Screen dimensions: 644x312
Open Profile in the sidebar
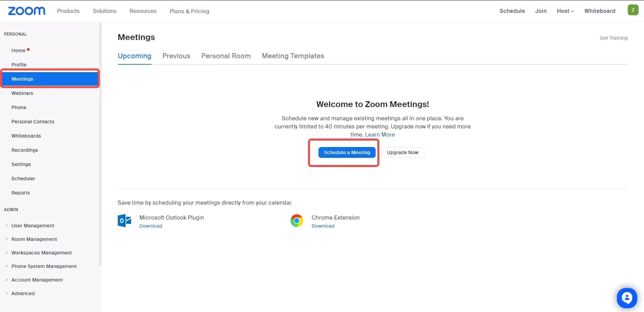point(19,65)
